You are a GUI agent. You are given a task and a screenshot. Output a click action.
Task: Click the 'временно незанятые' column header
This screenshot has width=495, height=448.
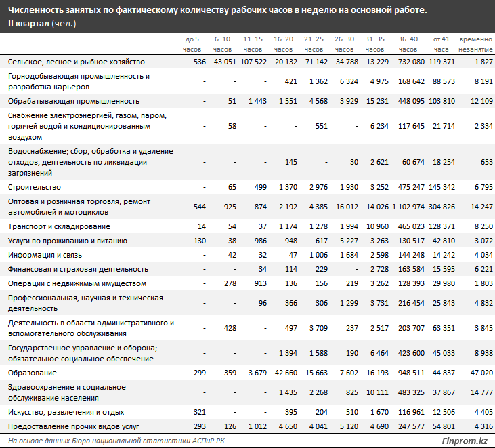(476, 44)
